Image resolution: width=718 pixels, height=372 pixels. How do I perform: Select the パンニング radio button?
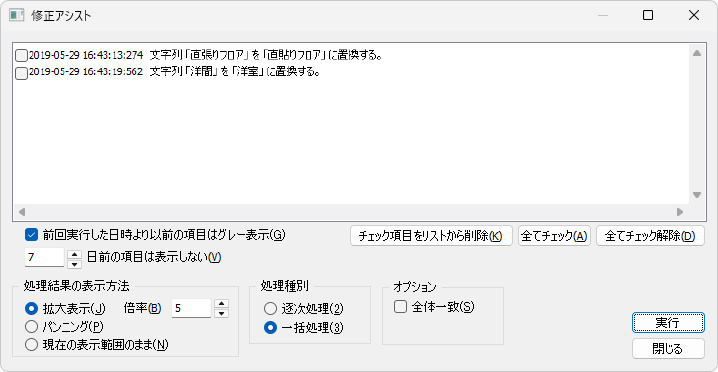click(x=31, y=327)
